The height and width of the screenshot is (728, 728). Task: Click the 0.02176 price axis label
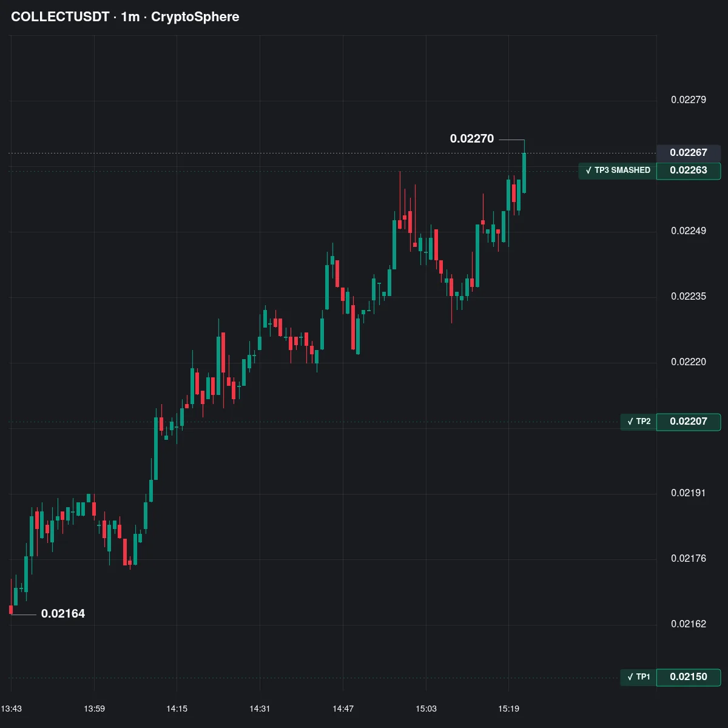689,559
